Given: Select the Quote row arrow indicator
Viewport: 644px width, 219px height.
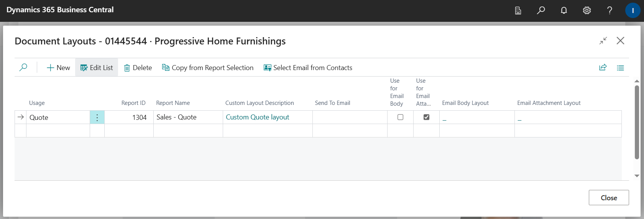Looking at the screenshot, I should pos(21,117).
